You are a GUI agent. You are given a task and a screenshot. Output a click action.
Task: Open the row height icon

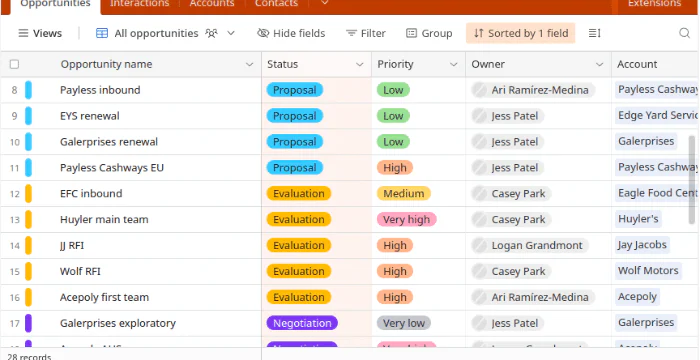[594, 33]
